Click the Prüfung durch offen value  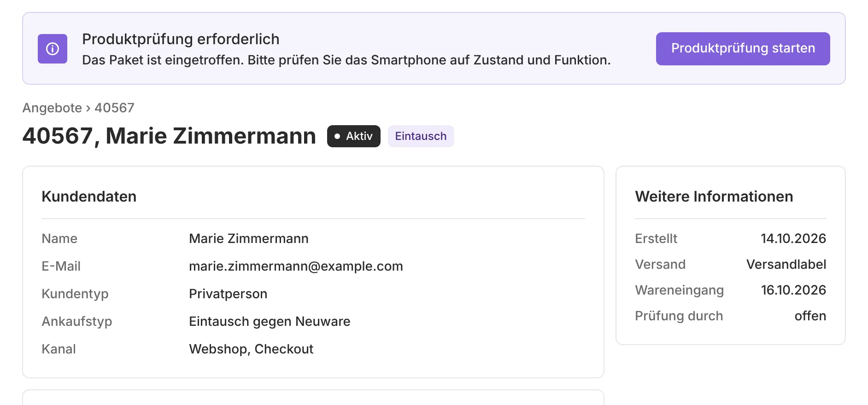tap(810, 316)
